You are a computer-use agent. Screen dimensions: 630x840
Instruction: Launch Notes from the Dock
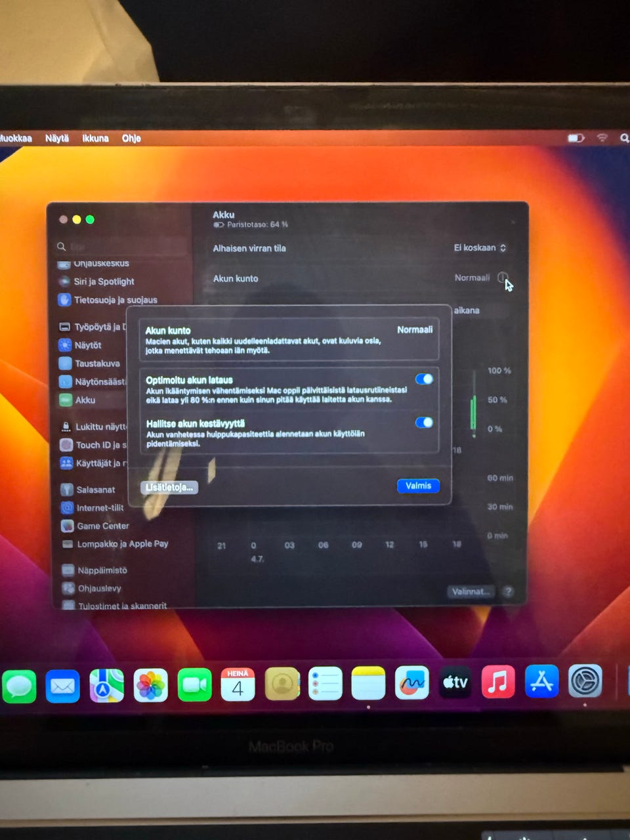[368, 683]
